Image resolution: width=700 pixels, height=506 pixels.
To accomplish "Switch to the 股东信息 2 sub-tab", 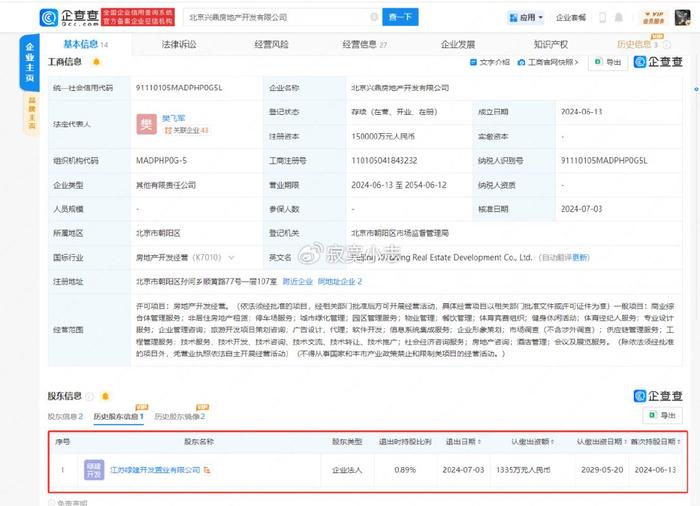I will click(x=65, y=416).
